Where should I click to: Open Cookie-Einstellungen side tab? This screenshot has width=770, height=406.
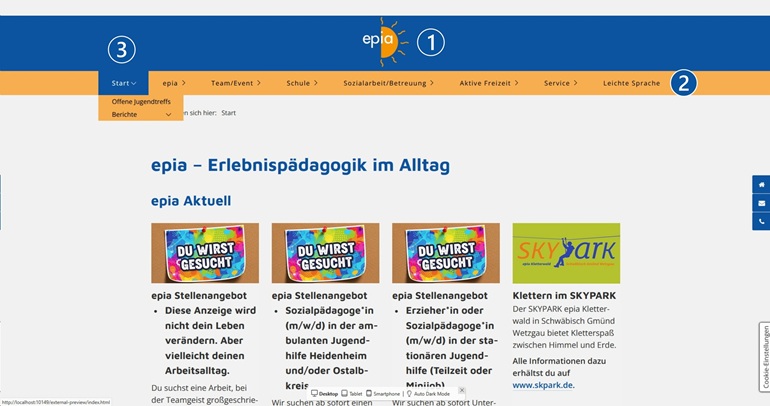click(765, 356)
